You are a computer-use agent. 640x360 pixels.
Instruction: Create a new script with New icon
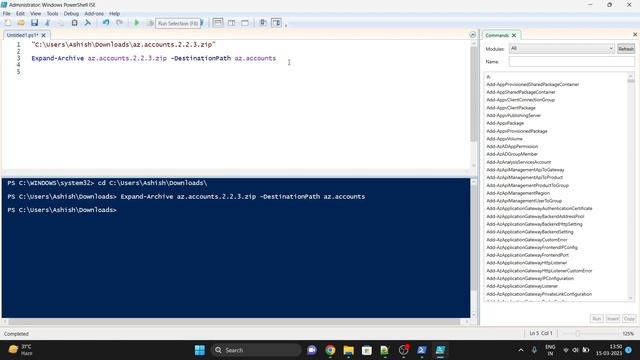point(8,23)
